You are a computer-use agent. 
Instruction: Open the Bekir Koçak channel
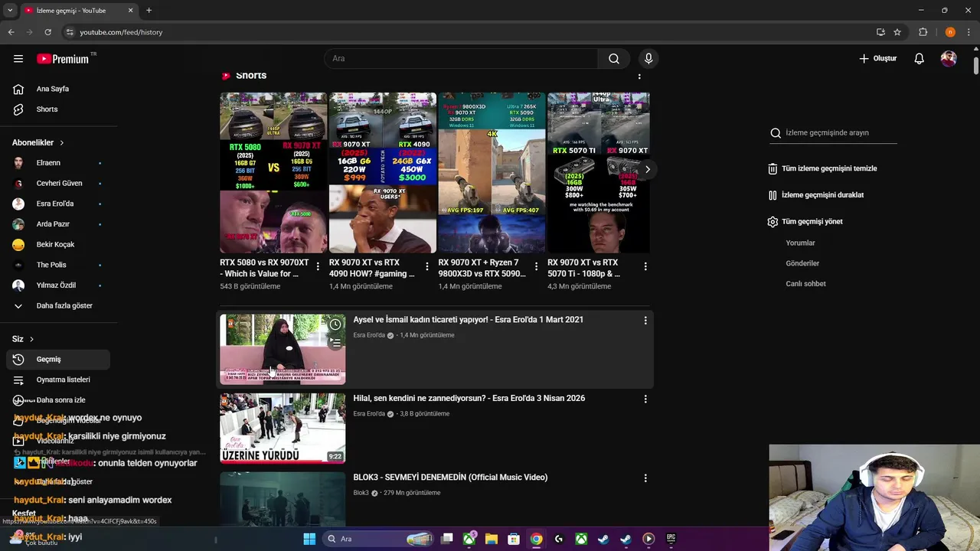(x=60, y=244)
